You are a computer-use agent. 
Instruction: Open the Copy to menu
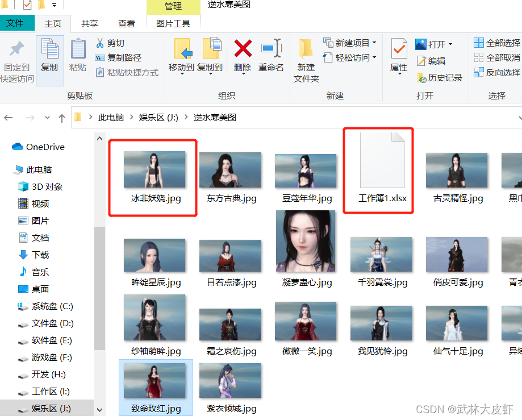coord(210,56)
